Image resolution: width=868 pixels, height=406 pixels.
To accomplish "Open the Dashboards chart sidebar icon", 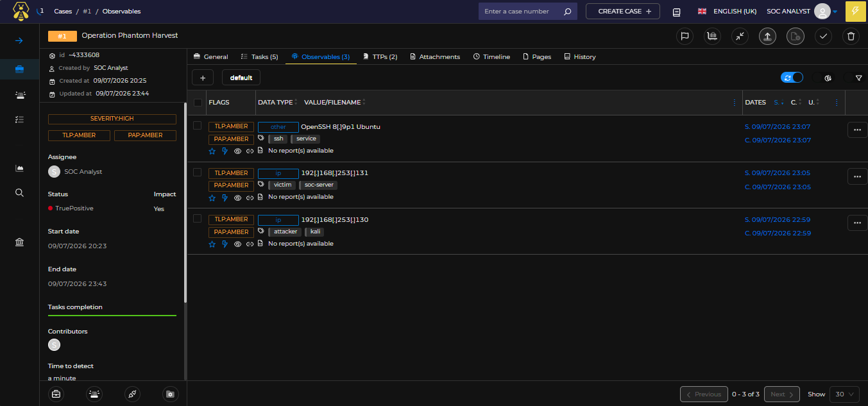I will point(19,168).
